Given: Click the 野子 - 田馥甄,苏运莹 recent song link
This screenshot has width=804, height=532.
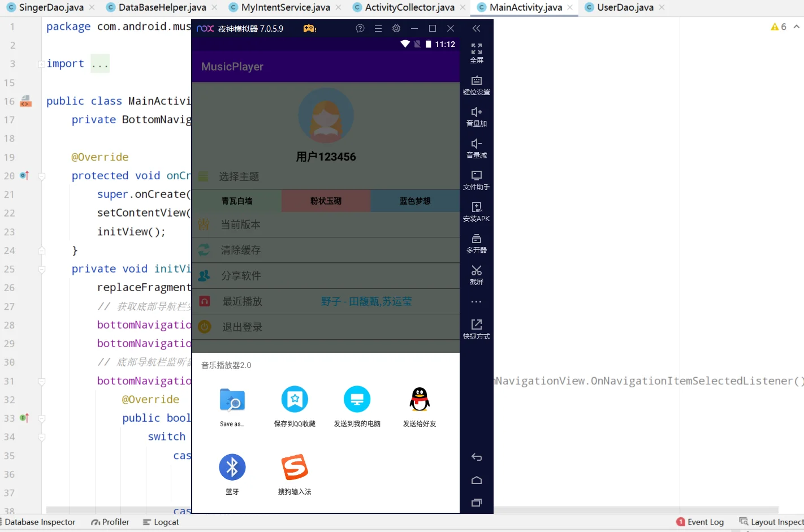Looking at the screenshot, I should 366,301.
